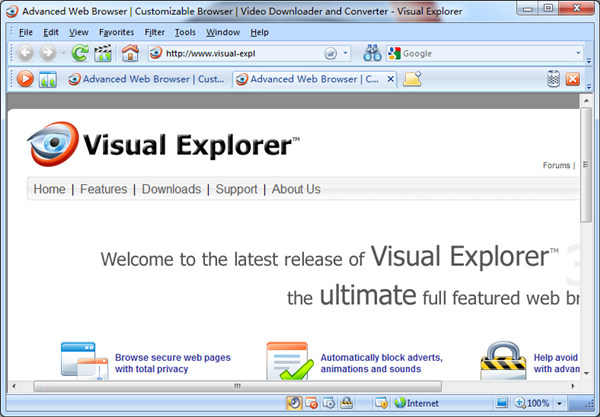The height and width of the screenshot is (417, 600).
Task: Open the View menu
Action: [79, 33]
